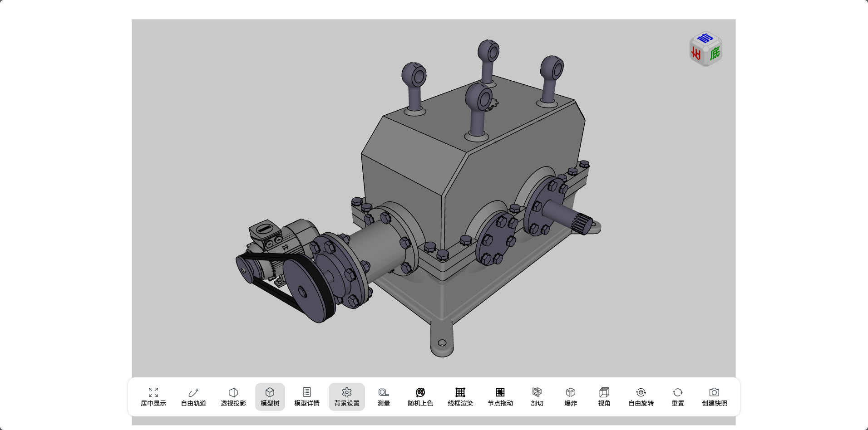
Task: Click the 爆炸 explode view icon
Action: pyautogui.click(x=571, y=396)
